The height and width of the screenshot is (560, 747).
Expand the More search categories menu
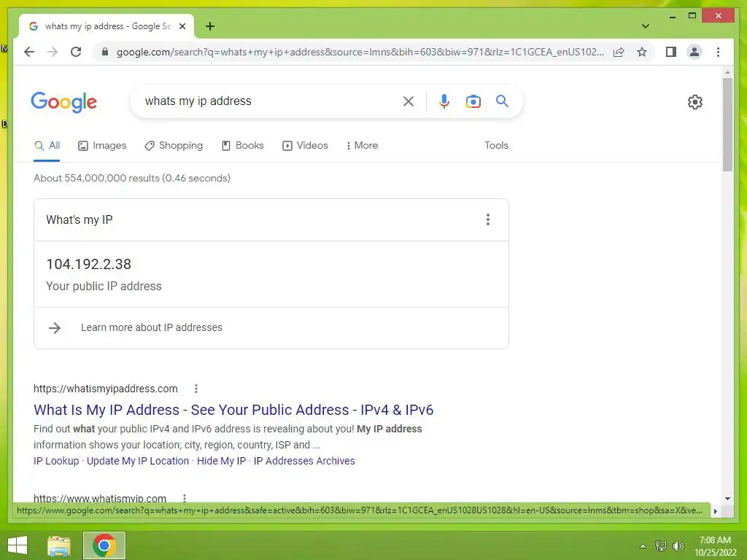point(362,146)
